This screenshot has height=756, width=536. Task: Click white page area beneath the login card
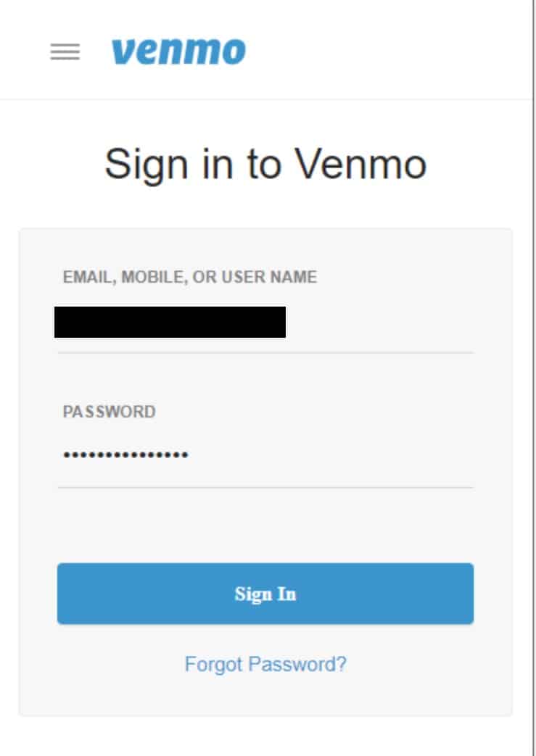pos(265,736)
